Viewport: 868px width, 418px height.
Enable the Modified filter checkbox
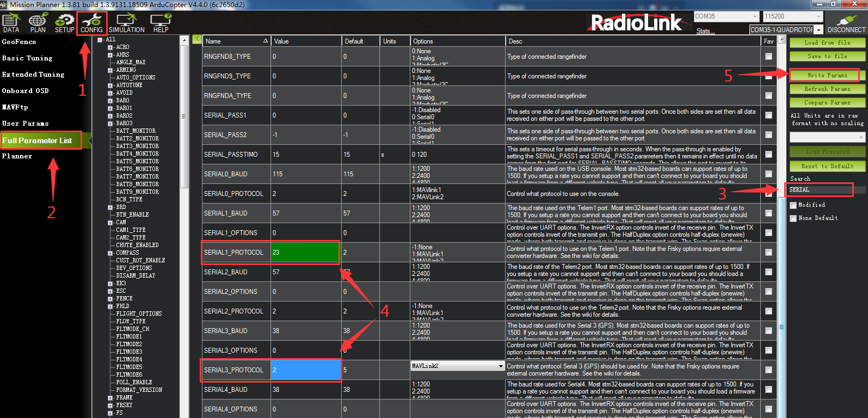(x=793, y=205)
